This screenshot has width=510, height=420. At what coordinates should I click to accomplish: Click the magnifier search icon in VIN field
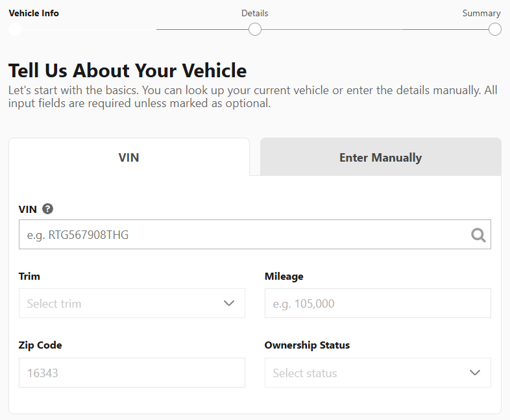point(478,235)
